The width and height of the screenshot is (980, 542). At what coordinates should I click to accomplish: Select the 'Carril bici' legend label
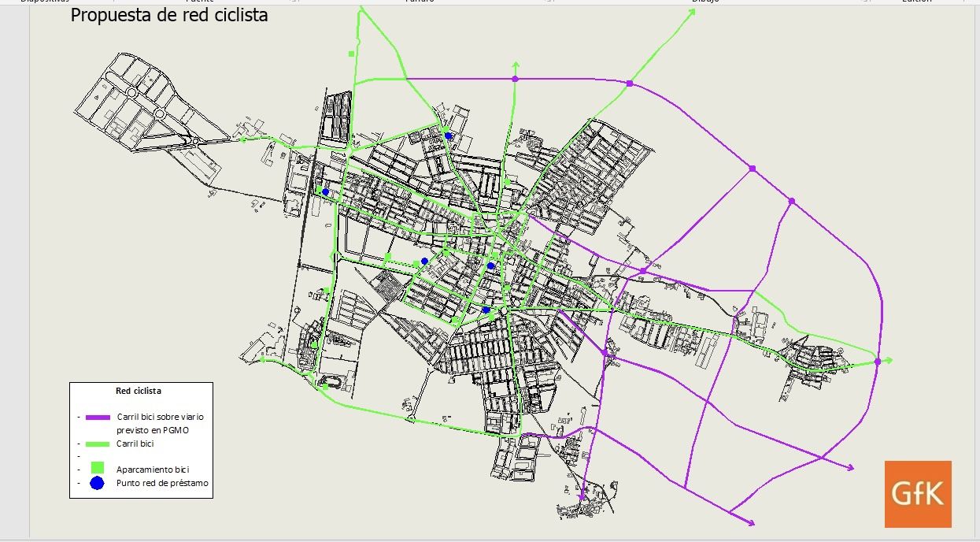[135, 444]
